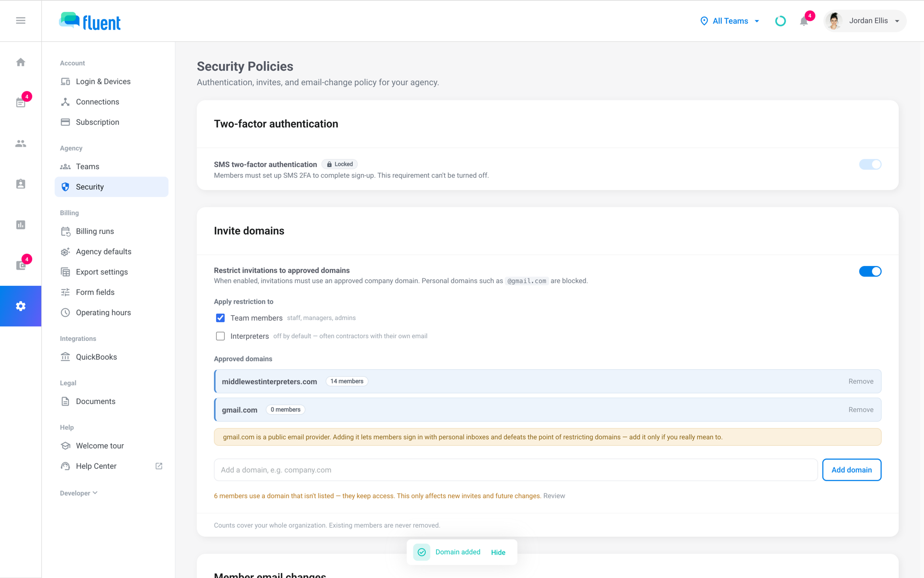Click Jordan Ellis avatar photo

click(x=834, y=21)
